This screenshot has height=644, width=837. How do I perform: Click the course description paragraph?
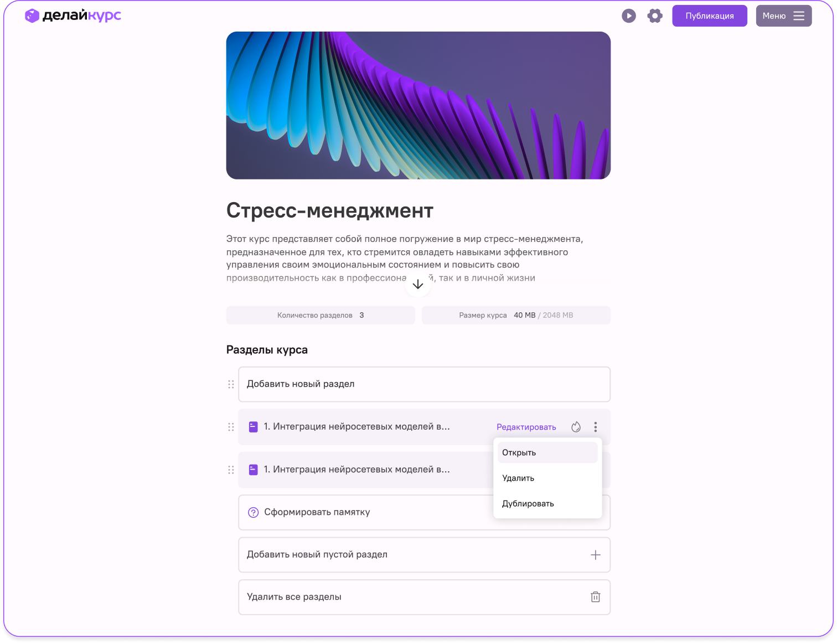[x=405, y=258]
